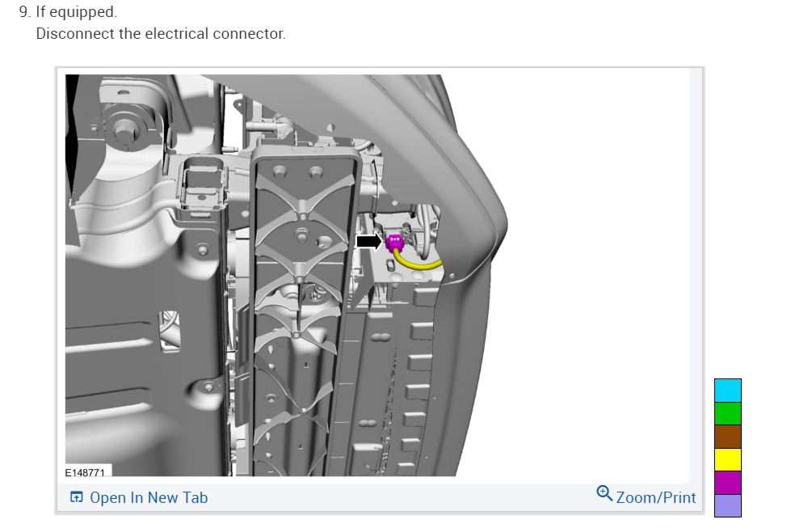Click the hex bolt head in diagram

pos(124,130)
